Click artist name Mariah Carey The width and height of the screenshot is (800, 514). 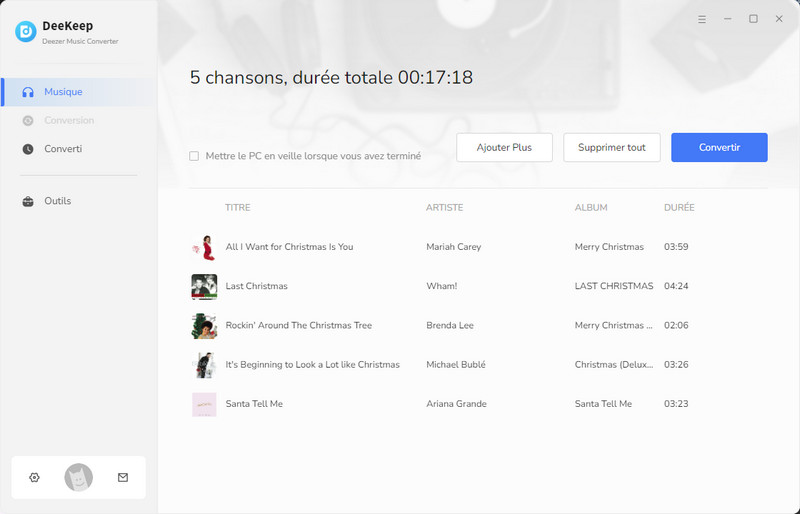(x=454, y=247)
